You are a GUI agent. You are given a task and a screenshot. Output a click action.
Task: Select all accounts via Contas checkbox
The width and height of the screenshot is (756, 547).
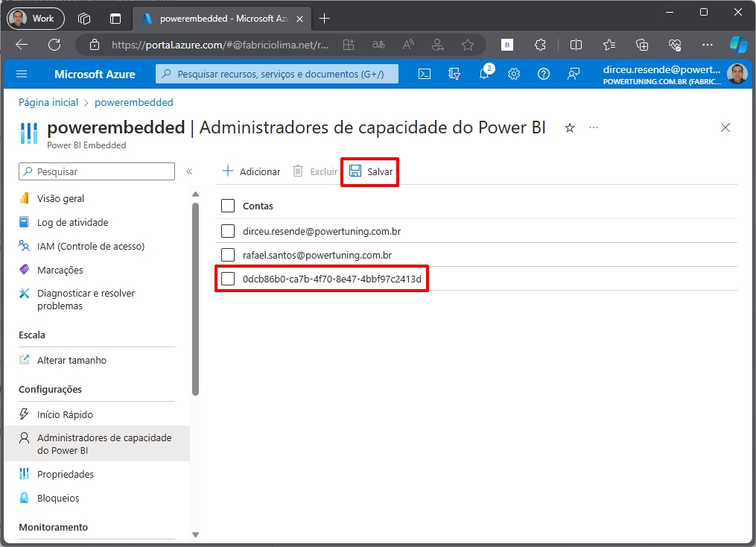(x=228, y=206)
